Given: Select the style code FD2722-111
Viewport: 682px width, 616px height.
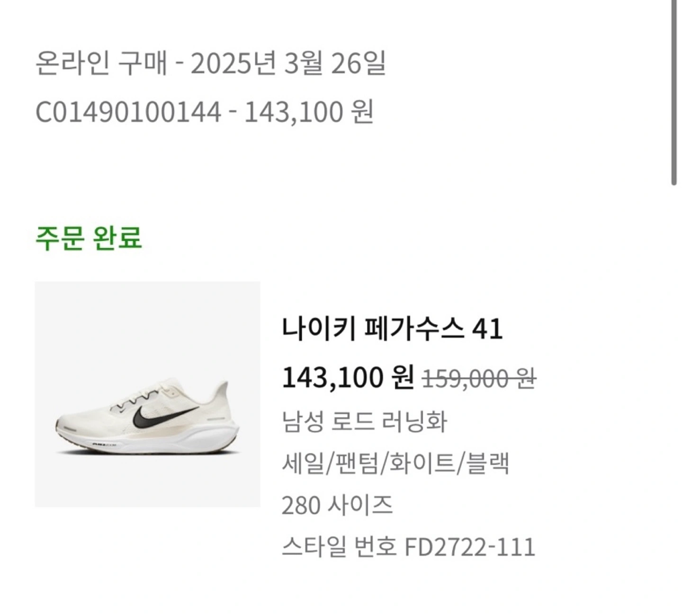Looking at the screenshot, I should (470, 547).
